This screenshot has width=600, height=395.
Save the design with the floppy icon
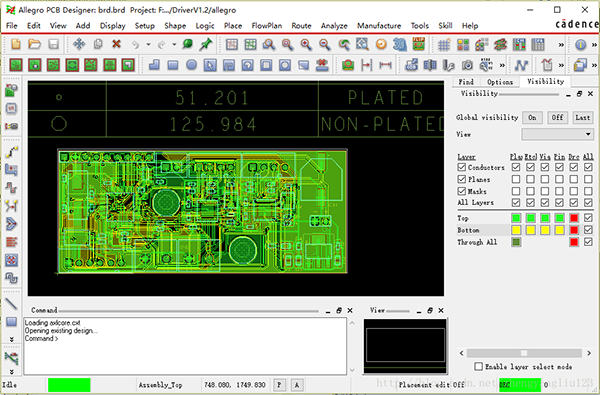click(53, 44)
